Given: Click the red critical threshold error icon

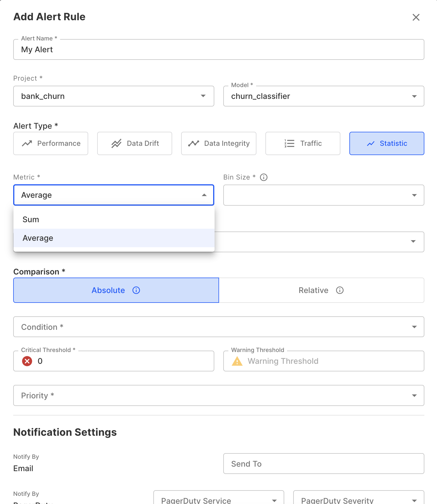Looking at the screenshot, I should pyautogui.click(x=27, y=361).
